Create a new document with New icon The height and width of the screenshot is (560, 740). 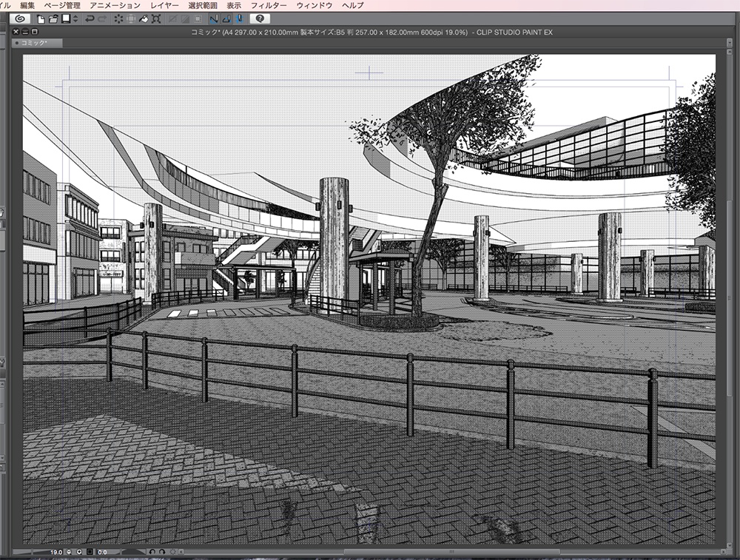(x=41, y=19)
